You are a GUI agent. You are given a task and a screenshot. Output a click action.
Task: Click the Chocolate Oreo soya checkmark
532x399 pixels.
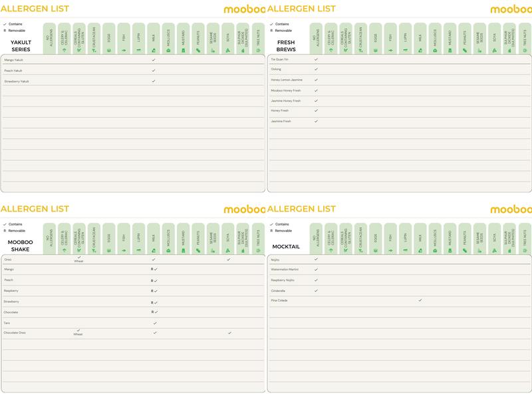[229, 332]
